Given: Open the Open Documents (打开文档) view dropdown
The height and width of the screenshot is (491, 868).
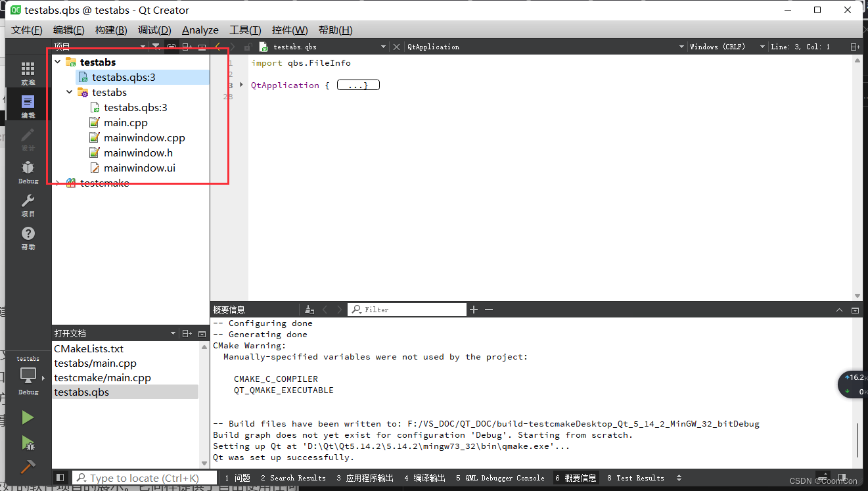Looking at the screenshot, I should coord(115,333).
